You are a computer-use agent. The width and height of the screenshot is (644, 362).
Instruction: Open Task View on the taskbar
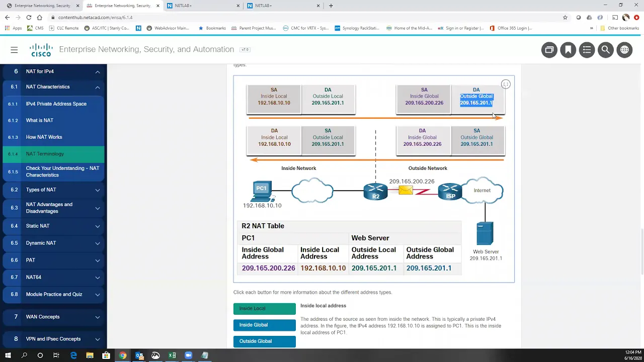pos(56,355)
